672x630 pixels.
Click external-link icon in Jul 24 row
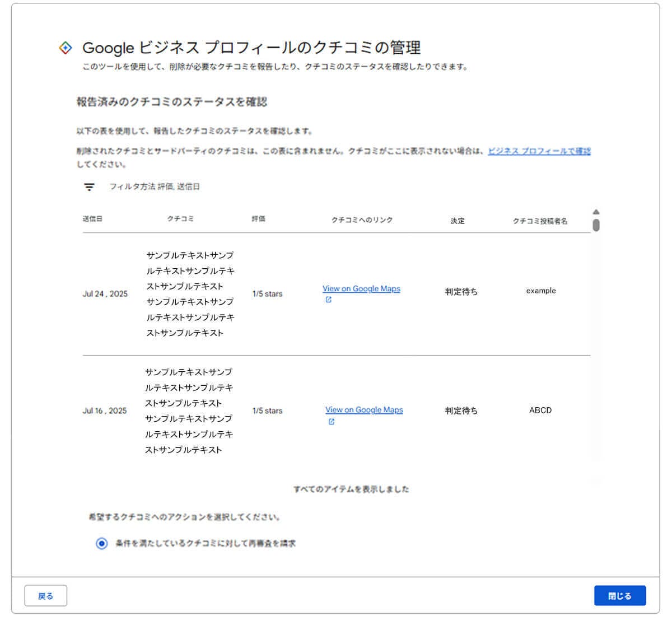pos(329,300)
